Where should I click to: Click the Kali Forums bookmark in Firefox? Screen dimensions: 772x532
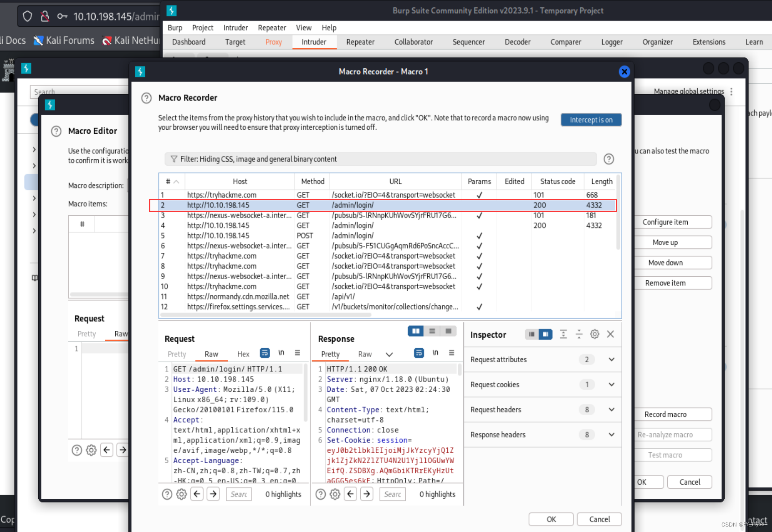(64, 41)
